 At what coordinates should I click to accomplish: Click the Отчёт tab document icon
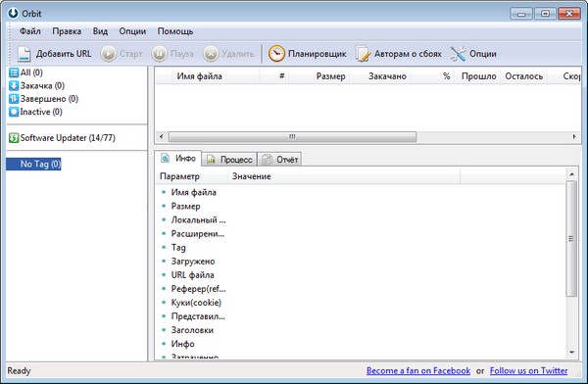point(267,160)
